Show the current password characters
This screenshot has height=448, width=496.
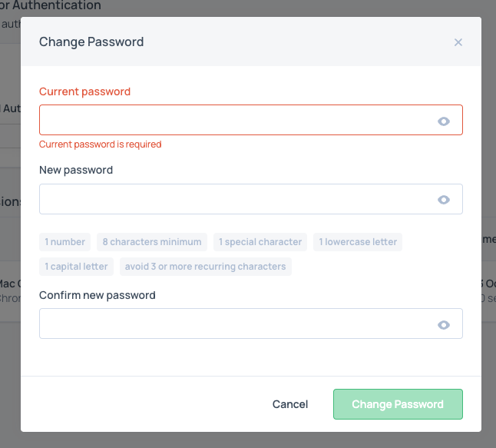(443, 121)
